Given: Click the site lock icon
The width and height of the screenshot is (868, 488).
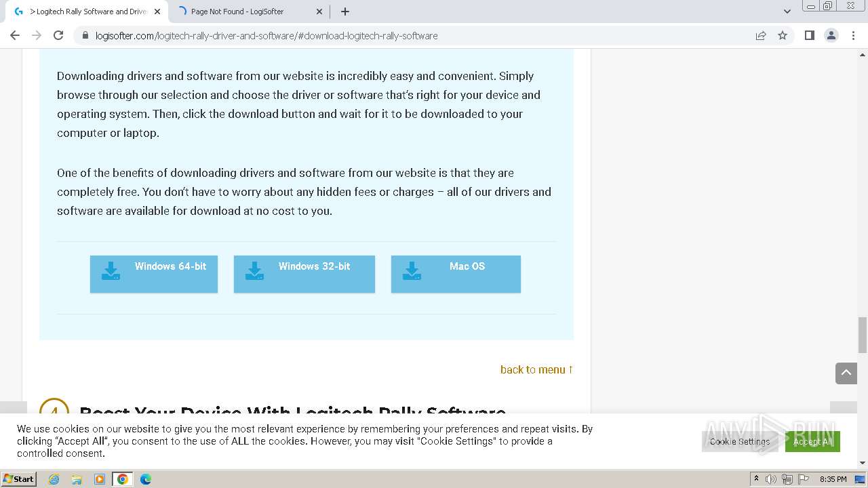Looking at the screenshot, I should [85, 35].
